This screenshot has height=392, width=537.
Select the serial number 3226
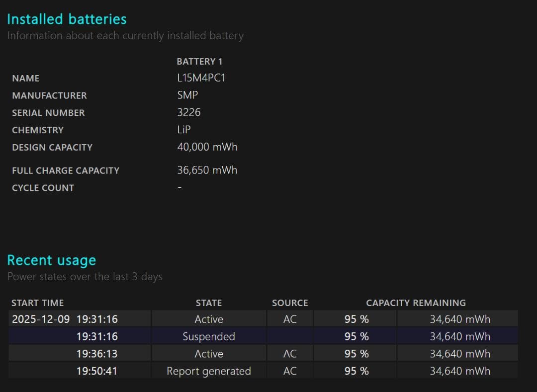[189, 112]
